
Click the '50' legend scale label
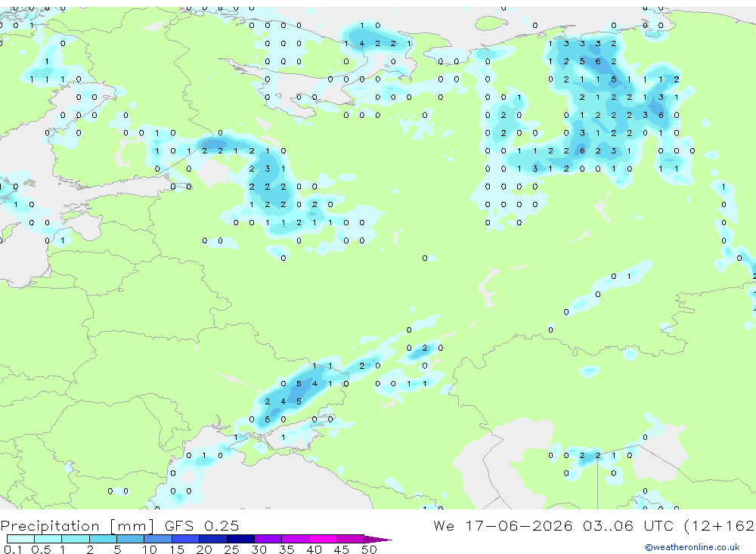(x=369, y=549)
